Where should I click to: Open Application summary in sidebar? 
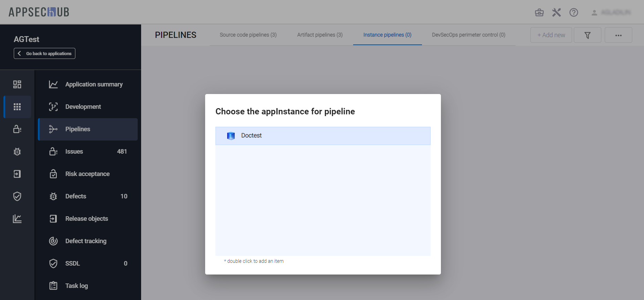click(94, 84)
